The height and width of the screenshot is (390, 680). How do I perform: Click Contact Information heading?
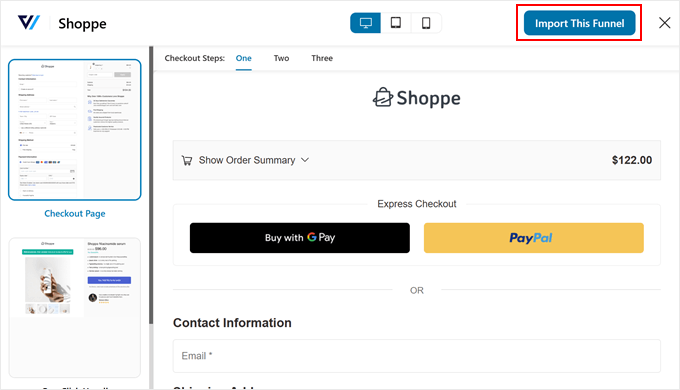pos(232,323)
